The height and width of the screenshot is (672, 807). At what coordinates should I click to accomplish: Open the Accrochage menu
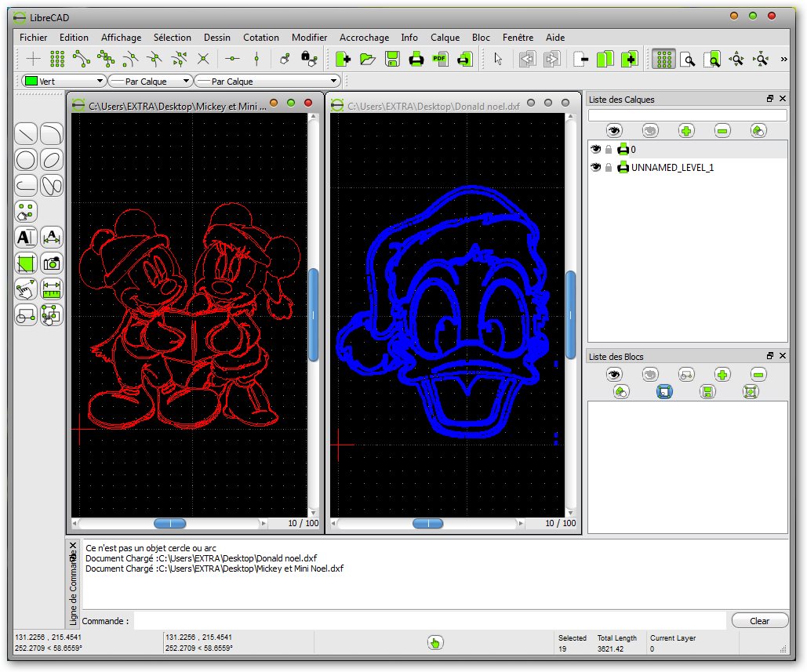click(x=364, y=37)
